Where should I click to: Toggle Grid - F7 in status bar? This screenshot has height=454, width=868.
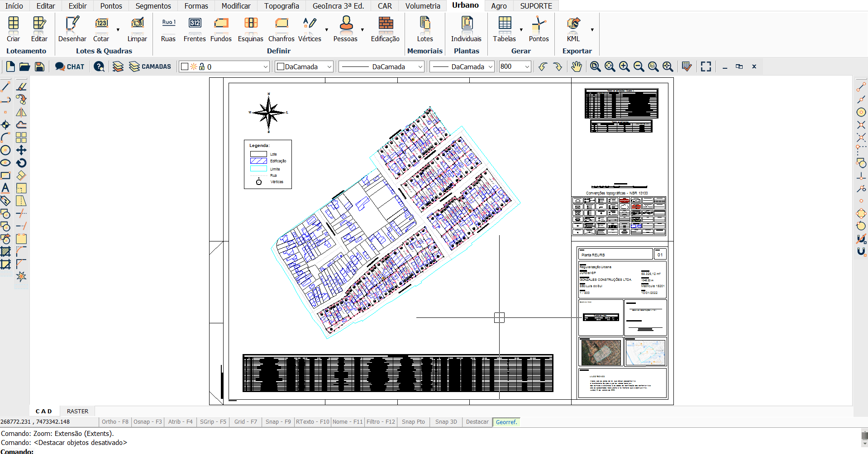point(245,422)
